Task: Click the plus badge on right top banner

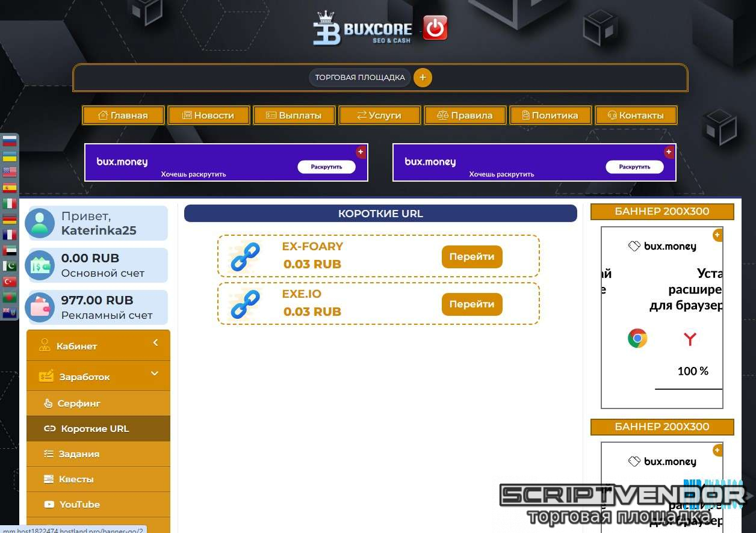Action: tap(669, 152)
